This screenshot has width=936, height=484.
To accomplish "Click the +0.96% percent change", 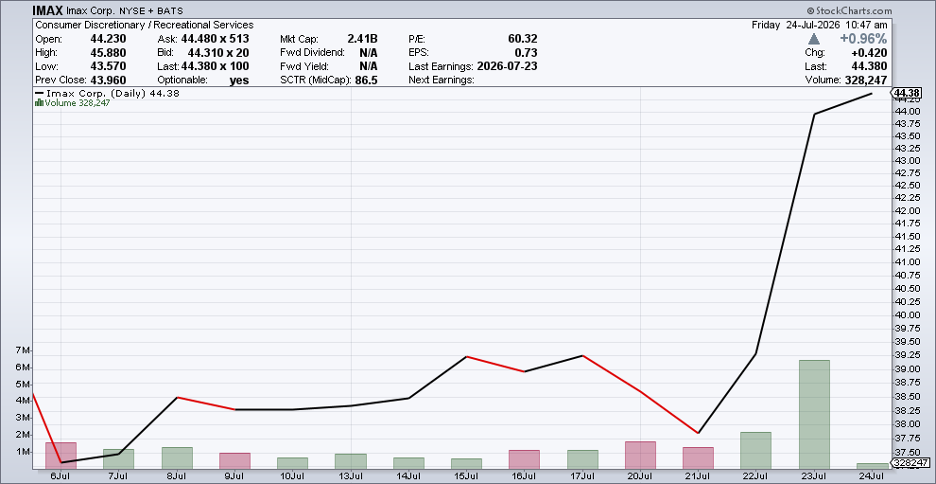I will tap(862, 39).
